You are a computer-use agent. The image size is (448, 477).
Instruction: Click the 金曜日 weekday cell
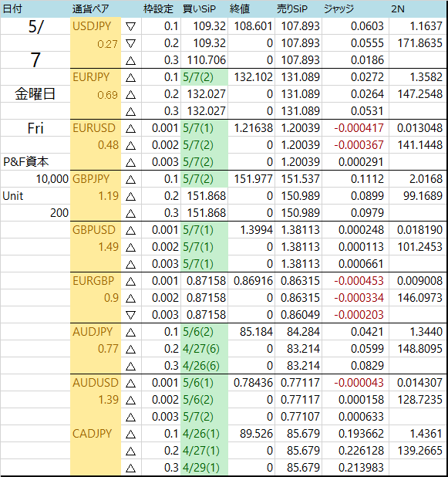click(x=35, y=94)
